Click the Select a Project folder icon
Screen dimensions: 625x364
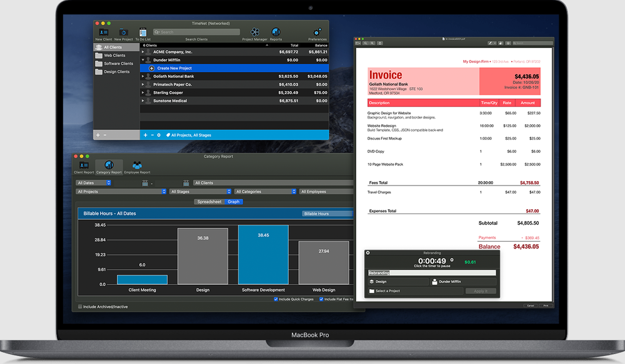tap(371, 291)
